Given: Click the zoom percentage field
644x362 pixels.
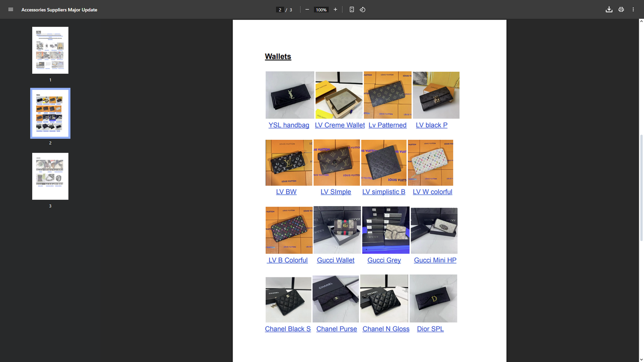Looking at the screenshot, I should click(x=321, y=10).
